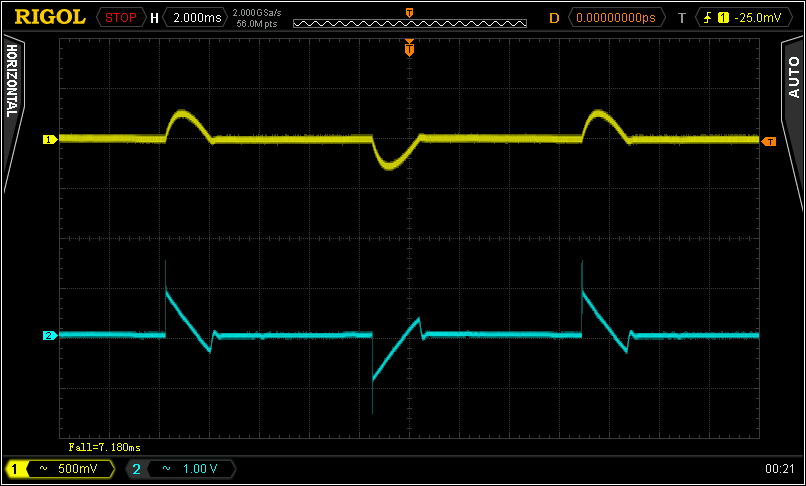Screen dimensions: 806x486
Task: Click the 56.0M pts memory depth readout
Action: pos(257,23)
